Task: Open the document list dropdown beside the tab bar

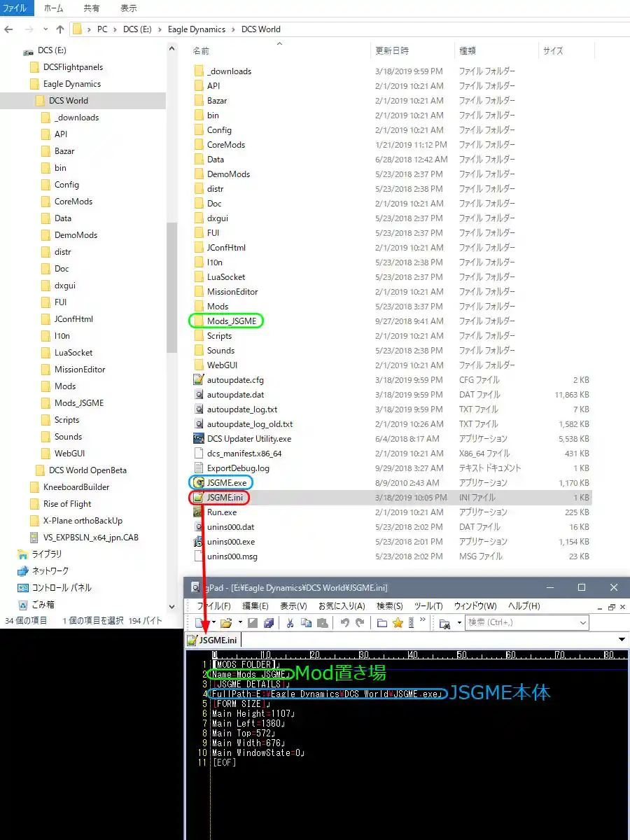Action: point(620,639)
